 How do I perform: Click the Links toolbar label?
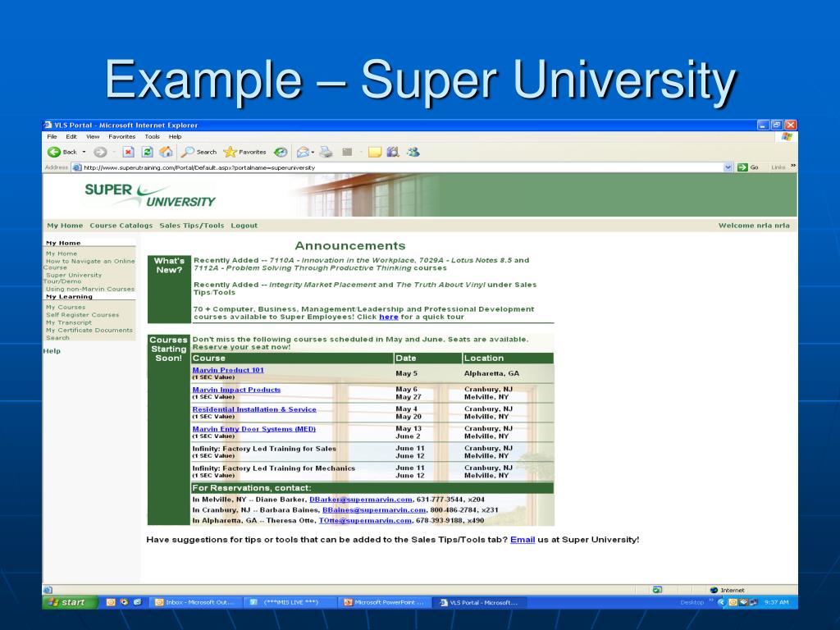coord(778,167)
